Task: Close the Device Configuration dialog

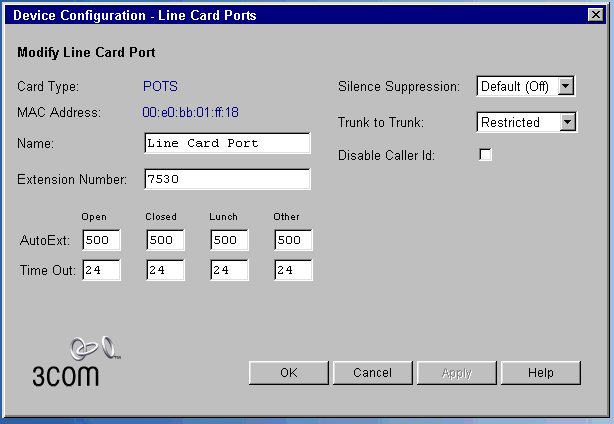Action: pyautogui.click(x=596, y=16)
